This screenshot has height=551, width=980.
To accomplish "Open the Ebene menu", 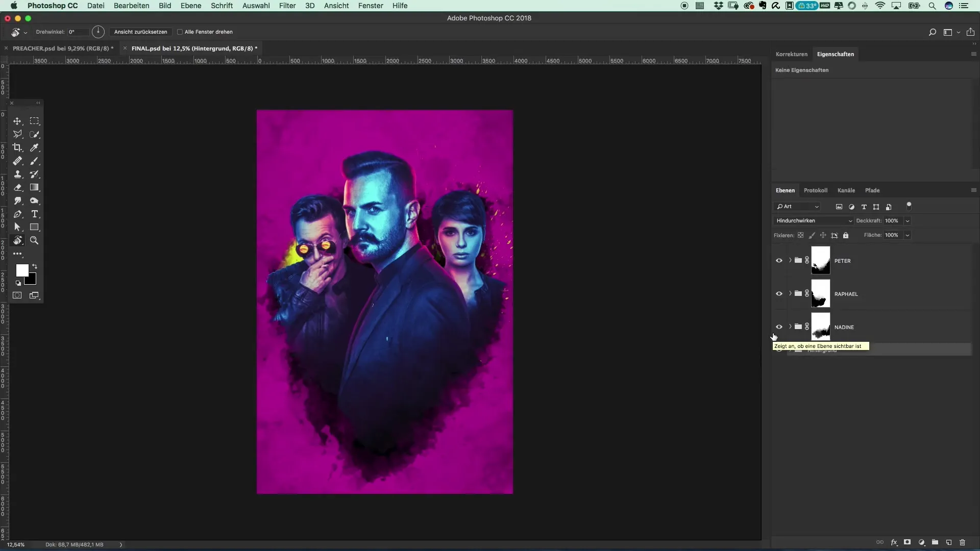I will point(190,6).
